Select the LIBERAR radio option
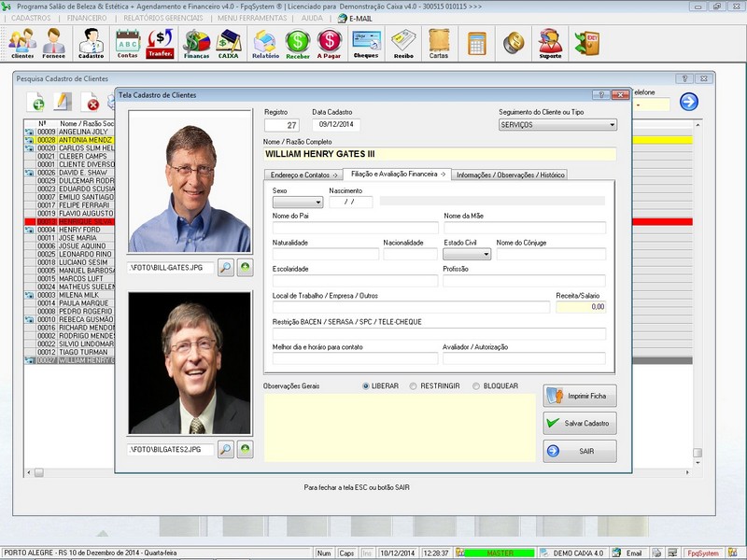Viewport: 747px width, 560px height. pos(366,385)
